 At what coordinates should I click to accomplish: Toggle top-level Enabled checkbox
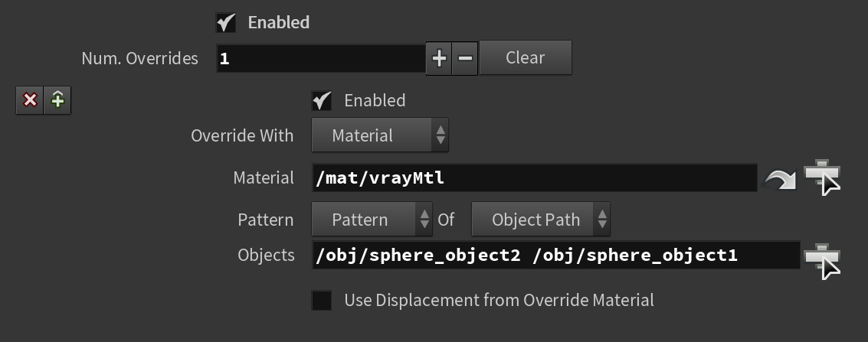coord(226,23)
